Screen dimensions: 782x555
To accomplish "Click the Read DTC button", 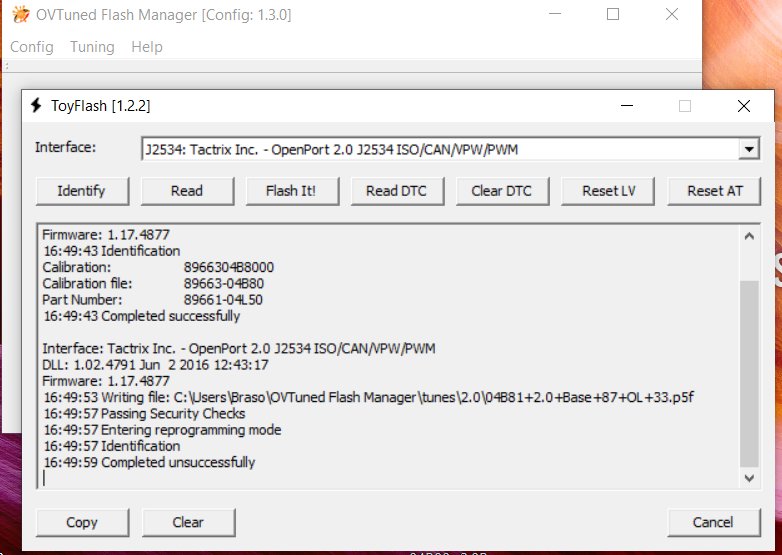I will pos(397,191).
